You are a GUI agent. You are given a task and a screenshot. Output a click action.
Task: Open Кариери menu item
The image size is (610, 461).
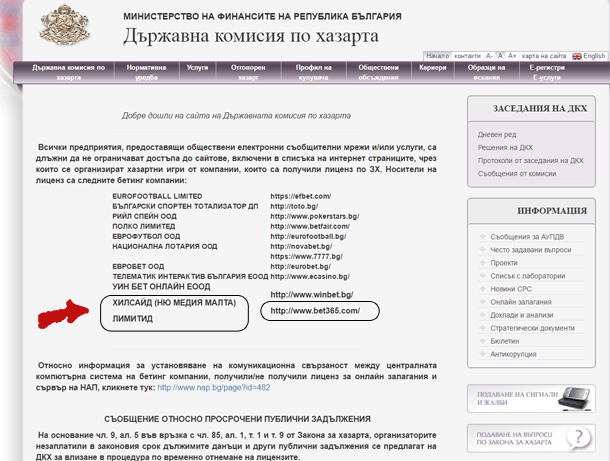click(433, 68)
